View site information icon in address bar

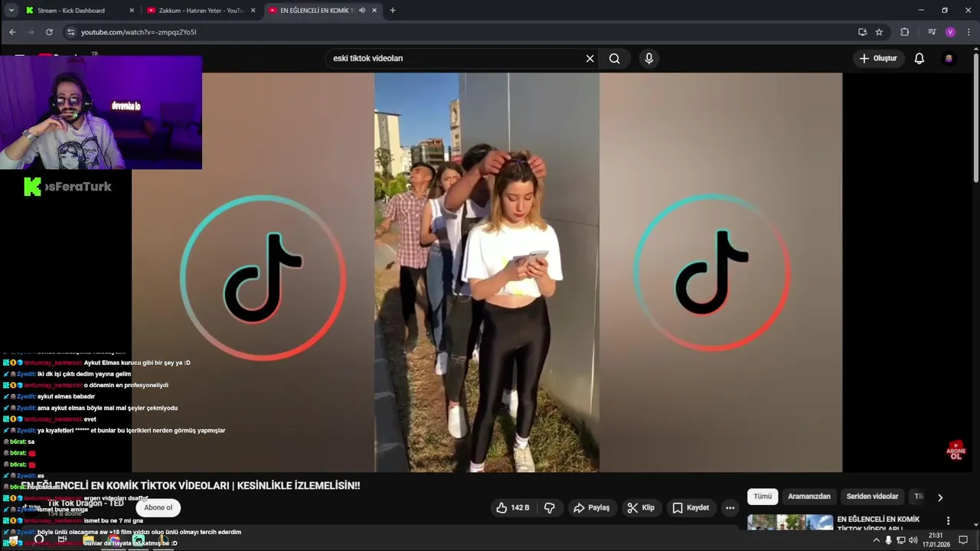pyautogui.click(x=71, y=32)
